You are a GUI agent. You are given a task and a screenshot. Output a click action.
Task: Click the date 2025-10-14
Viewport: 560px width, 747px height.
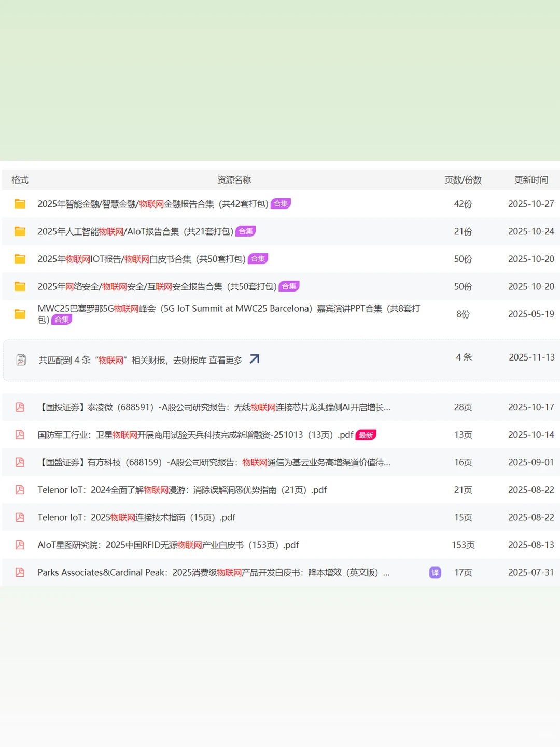pos(531,435)
